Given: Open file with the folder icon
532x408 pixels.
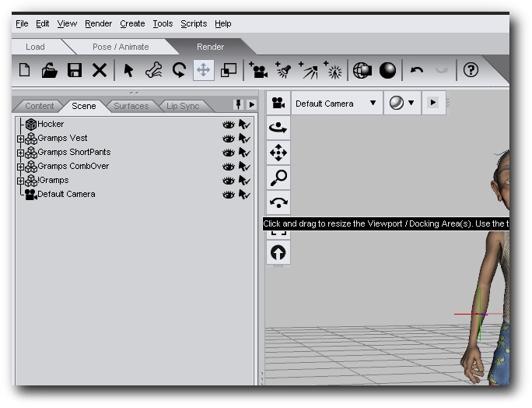Looking at the screenshot, I should (49, 70).
